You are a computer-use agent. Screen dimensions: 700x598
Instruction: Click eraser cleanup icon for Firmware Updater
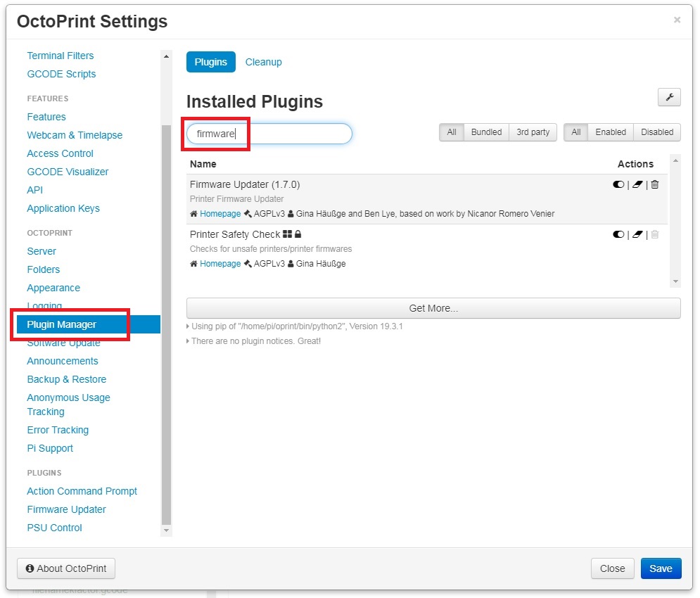coord(637,184)
